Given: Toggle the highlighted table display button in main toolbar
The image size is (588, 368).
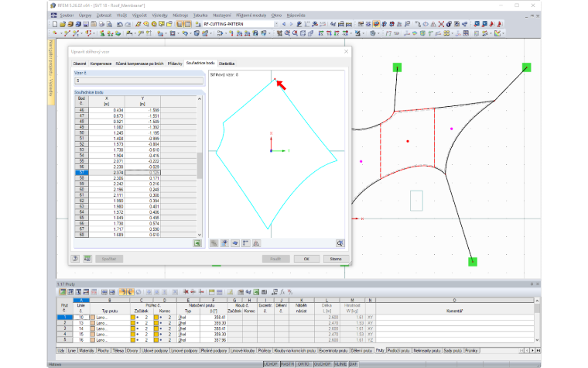Looking at the screenshot, I should pyautogui.click(x=179, y=24).
